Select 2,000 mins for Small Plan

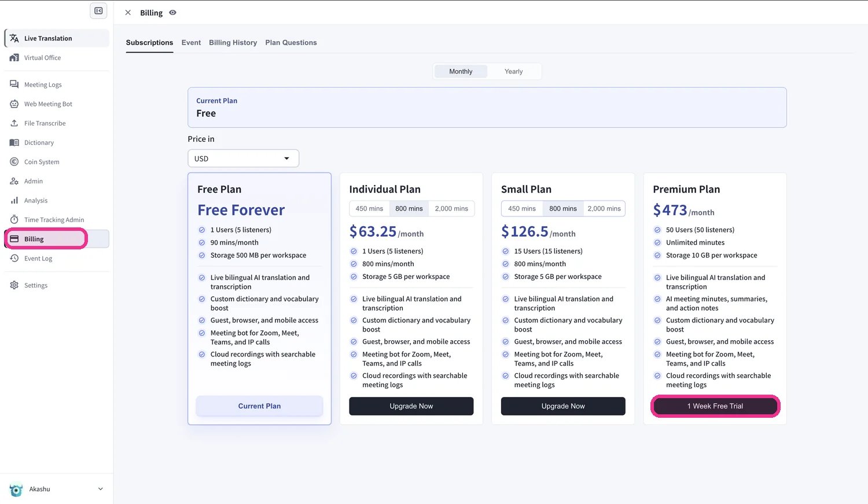pos(604,209)
